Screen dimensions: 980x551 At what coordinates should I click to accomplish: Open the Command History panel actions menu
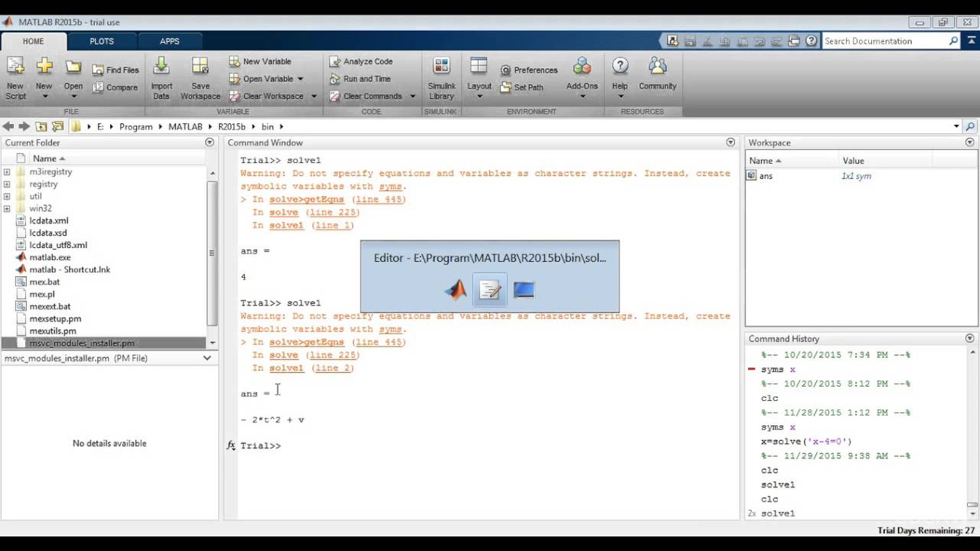point(970,338)
